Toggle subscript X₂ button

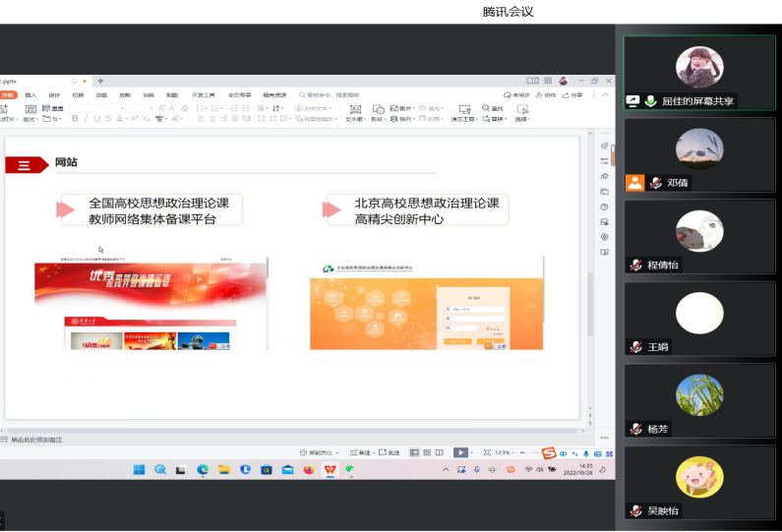[x=146, y=119]
